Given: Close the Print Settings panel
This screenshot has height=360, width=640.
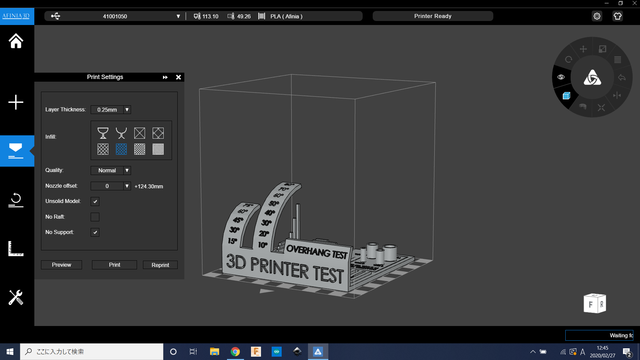Looking at the screenshot, I should 178,77.
